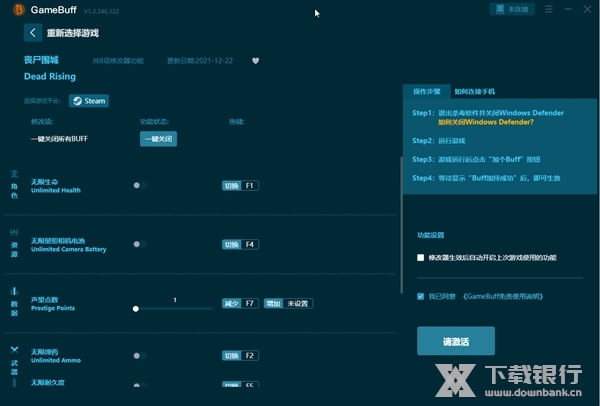Viewport: 600px width, 406px height.
Task: Click the Prestige Points slider handle
Action: [136, 309]
